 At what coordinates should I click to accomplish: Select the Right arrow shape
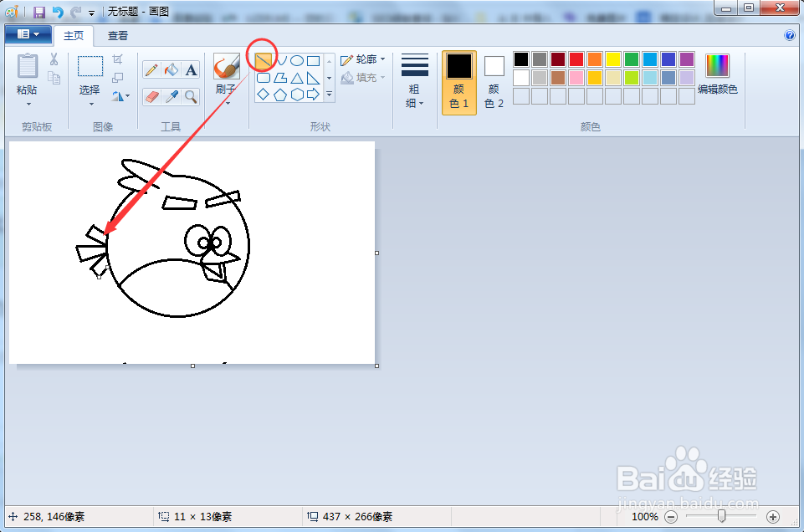point(313,95)
